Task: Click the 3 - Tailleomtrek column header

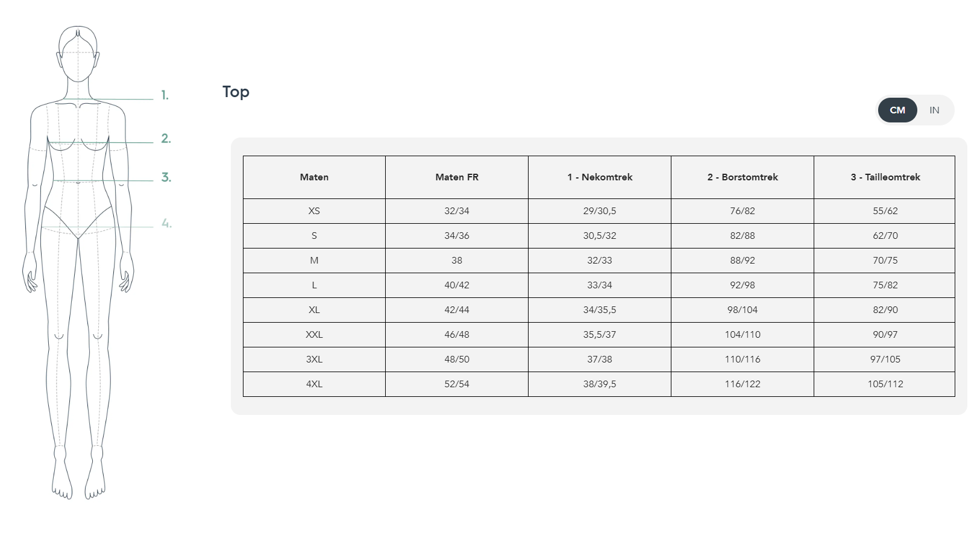Action: click(x=885, y=177)
